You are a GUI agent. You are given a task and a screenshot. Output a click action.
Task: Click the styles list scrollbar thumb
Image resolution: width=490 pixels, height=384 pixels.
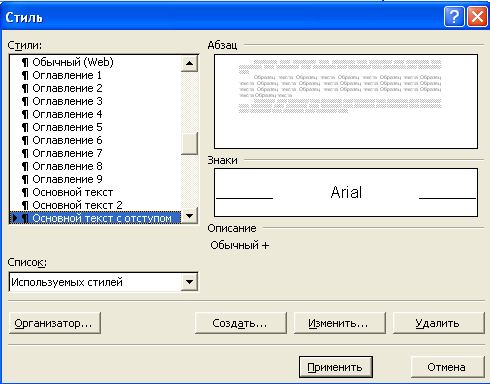tap(189, 143)
